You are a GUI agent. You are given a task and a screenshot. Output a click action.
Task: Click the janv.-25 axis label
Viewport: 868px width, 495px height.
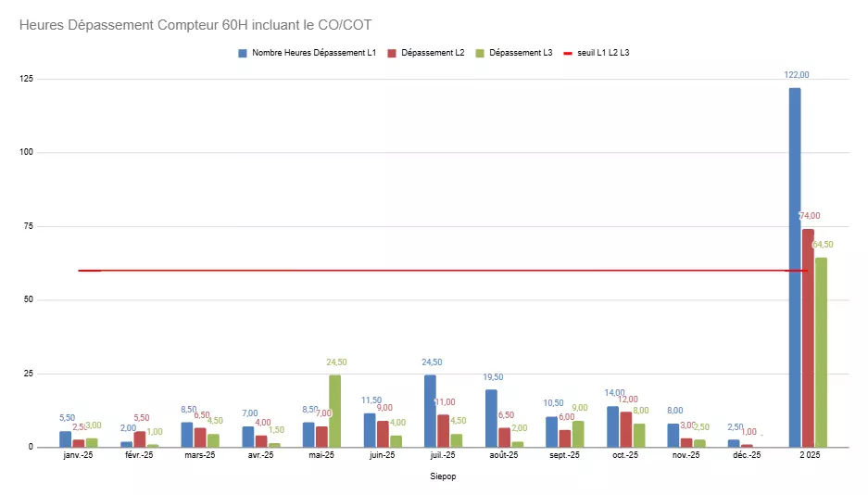(77, 455)
